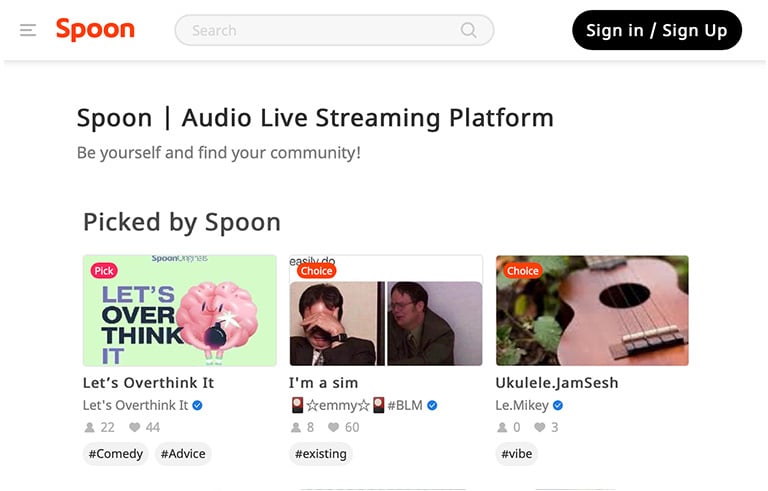768x491 pixels.
Task: Click the Picked by Spoon heading
Action: click(182, 222)
